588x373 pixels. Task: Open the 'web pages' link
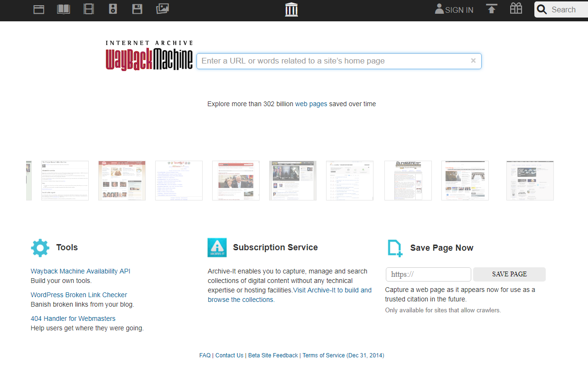click(311, 104)
